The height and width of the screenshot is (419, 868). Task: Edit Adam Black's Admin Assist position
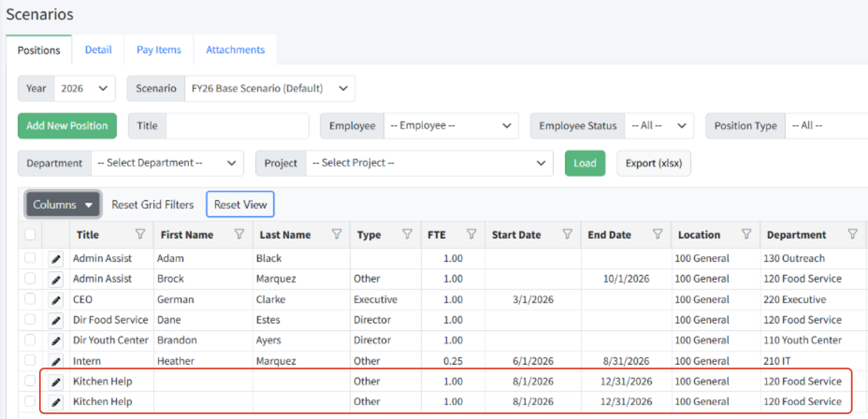(56, 259)
